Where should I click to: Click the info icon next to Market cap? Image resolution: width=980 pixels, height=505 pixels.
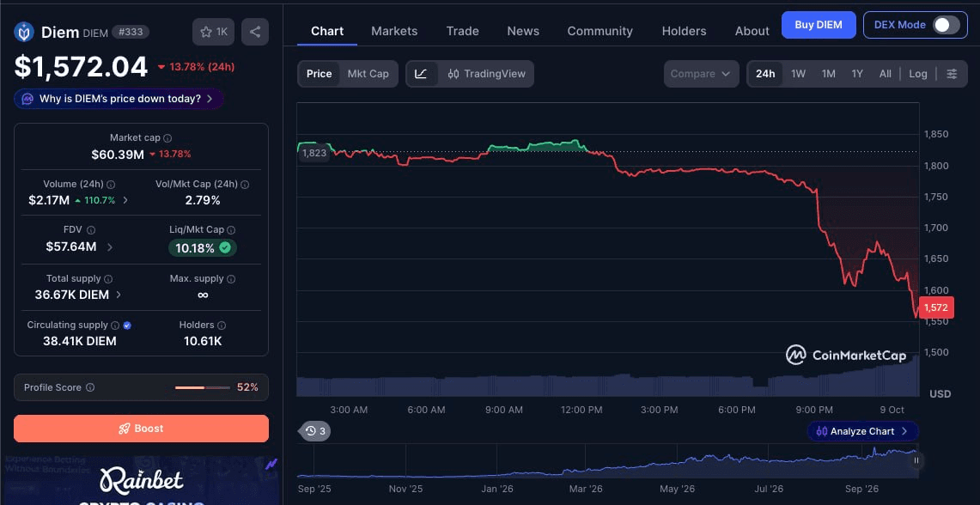(x=167, y=138)
